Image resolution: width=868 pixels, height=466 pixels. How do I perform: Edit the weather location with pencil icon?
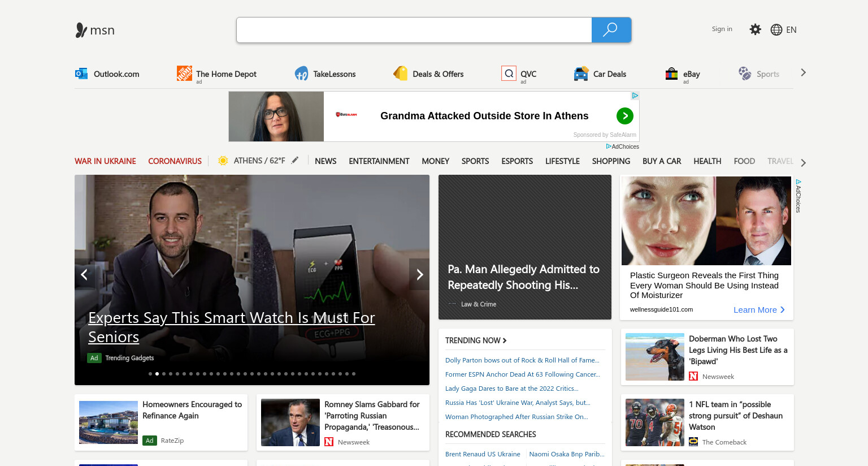pyautogui.click(x=295, y=161)
